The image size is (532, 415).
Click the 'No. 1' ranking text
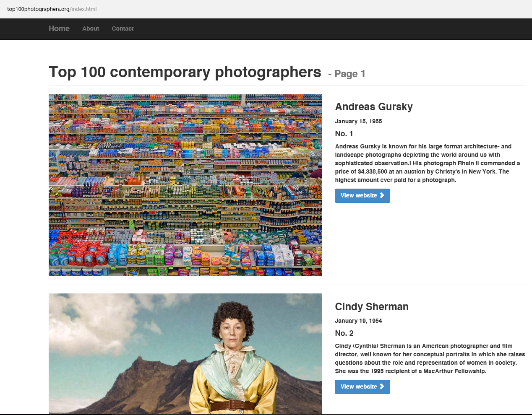pyautogui.click(x=344, y=134)
